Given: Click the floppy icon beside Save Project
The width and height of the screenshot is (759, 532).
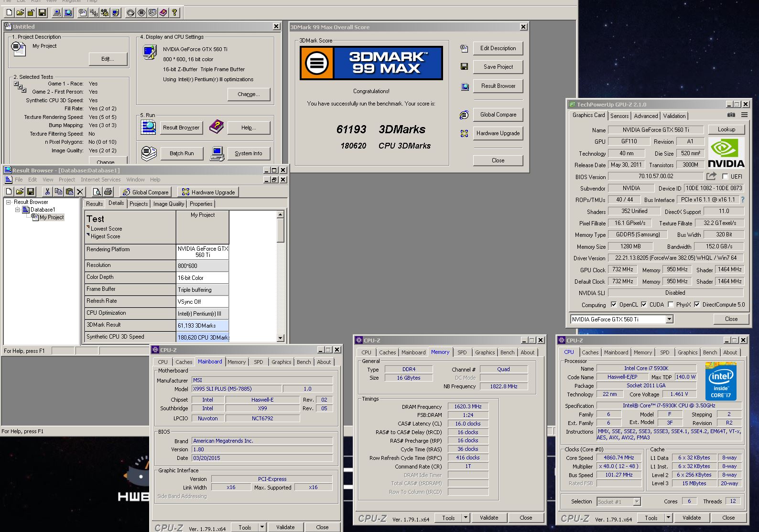Looking at the screenshot, I should [x=464, y=67].
